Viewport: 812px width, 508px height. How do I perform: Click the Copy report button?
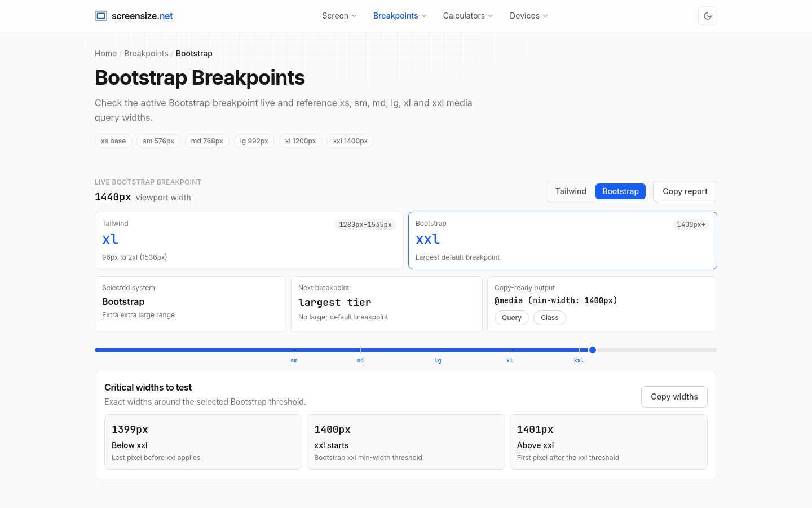coord(685,191)
